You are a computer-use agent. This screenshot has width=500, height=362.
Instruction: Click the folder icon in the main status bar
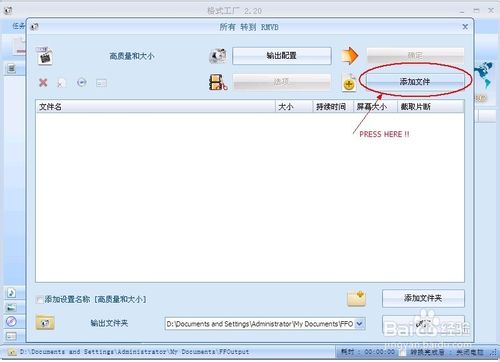(12, 352)
